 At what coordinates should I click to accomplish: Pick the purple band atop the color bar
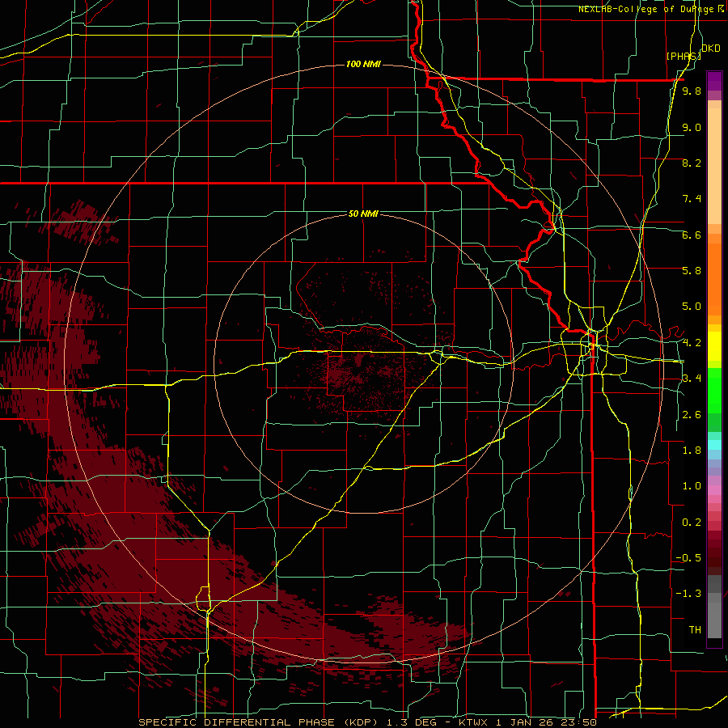[x=714, y=81]
